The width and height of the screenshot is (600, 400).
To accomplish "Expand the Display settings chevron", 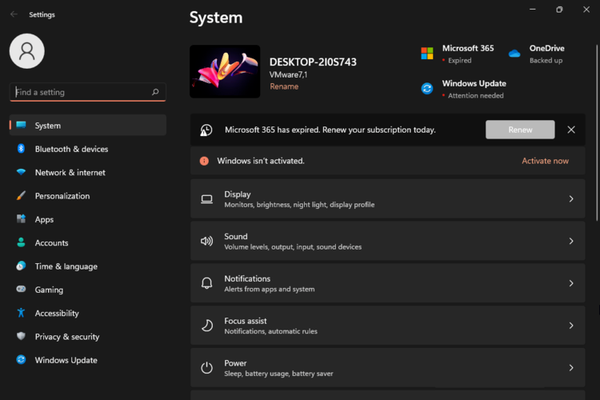I will [571, 199].
